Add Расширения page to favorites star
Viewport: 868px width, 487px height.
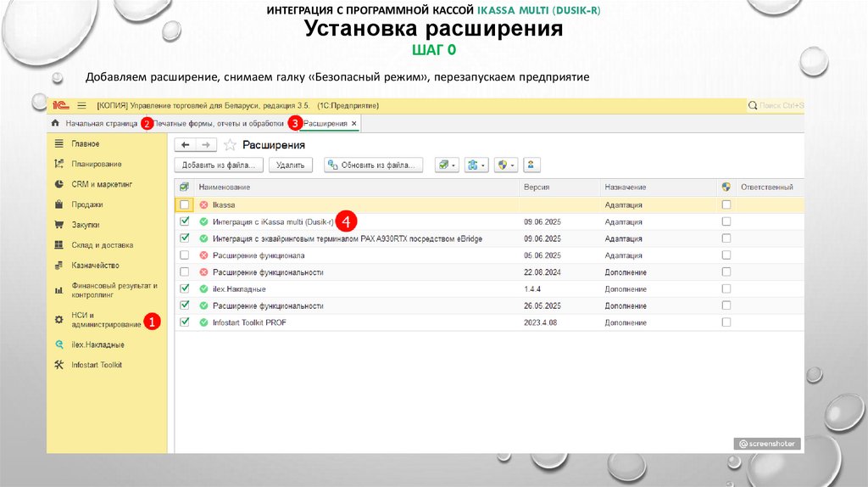pos(230,145)
